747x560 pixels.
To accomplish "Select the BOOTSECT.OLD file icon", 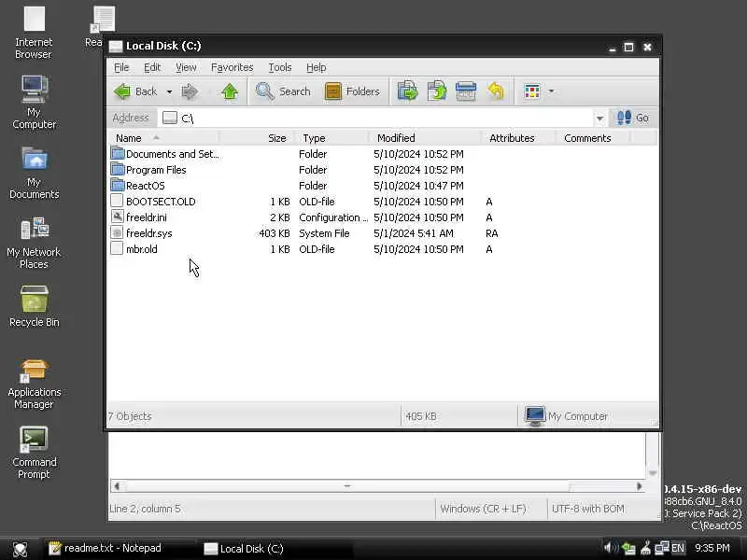I will [117, 201].
